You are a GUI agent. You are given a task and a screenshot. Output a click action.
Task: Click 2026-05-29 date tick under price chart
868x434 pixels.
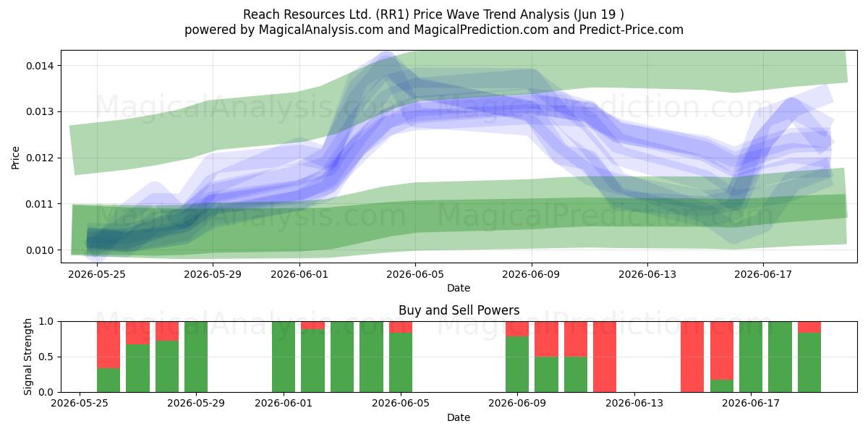point(213,274)
